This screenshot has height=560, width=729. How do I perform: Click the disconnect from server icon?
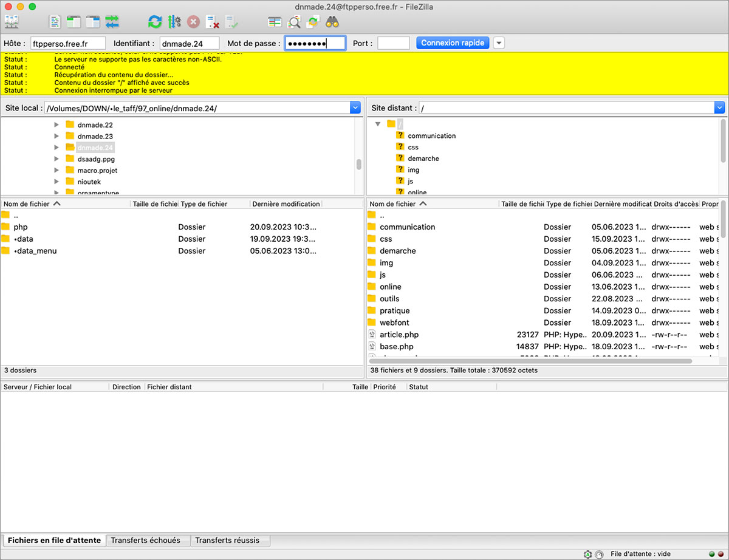(212, 22)
